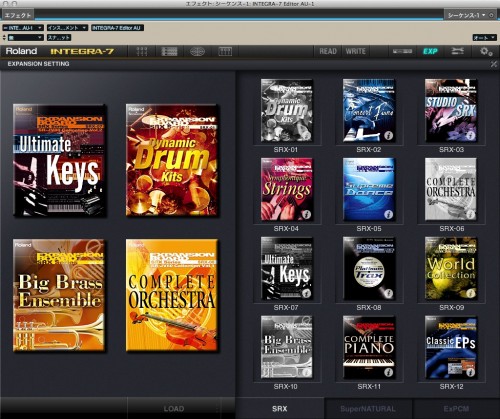Choose SRX-09 World Collection thumbnail
Image resolution: width=500 pixels, height=419 pixels.
(451, 268)
